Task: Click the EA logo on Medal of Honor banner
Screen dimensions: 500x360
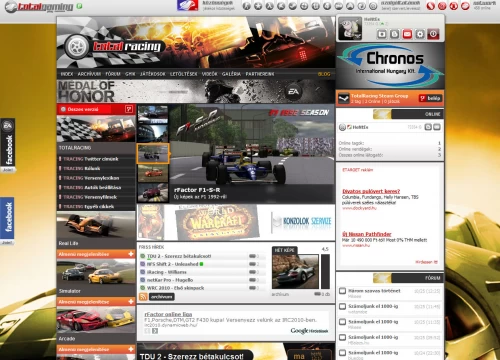Action: tap(293, 92)
